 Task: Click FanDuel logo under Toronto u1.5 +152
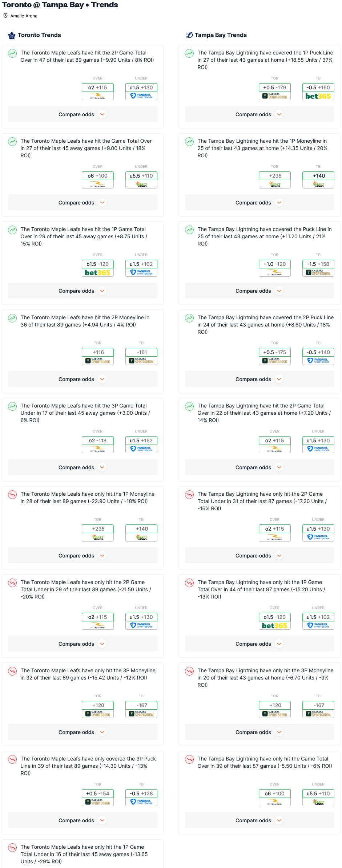click(x=141, y=449)
